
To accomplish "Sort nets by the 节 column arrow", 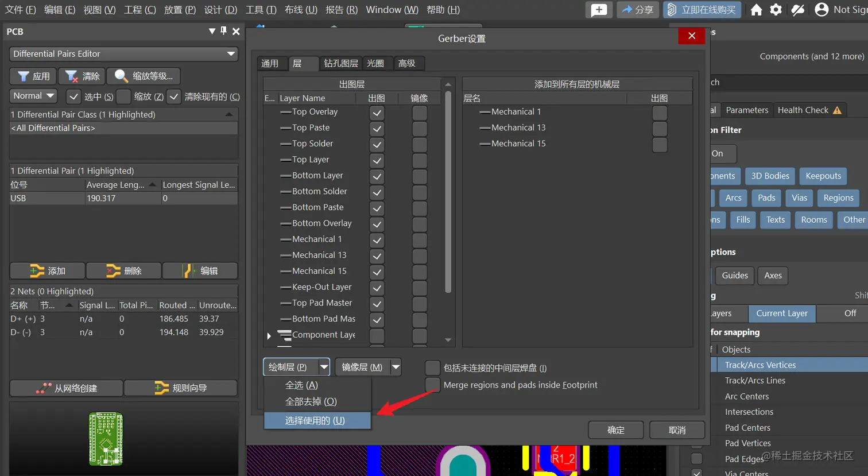I will pos(69,305).
